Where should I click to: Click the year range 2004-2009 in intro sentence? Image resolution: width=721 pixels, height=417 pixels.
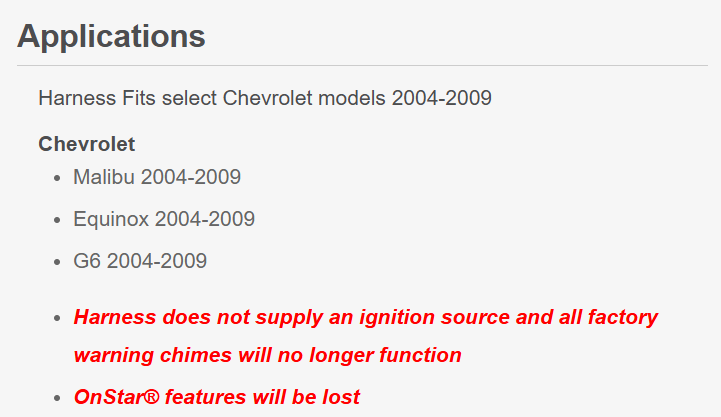tap(441, 98)
